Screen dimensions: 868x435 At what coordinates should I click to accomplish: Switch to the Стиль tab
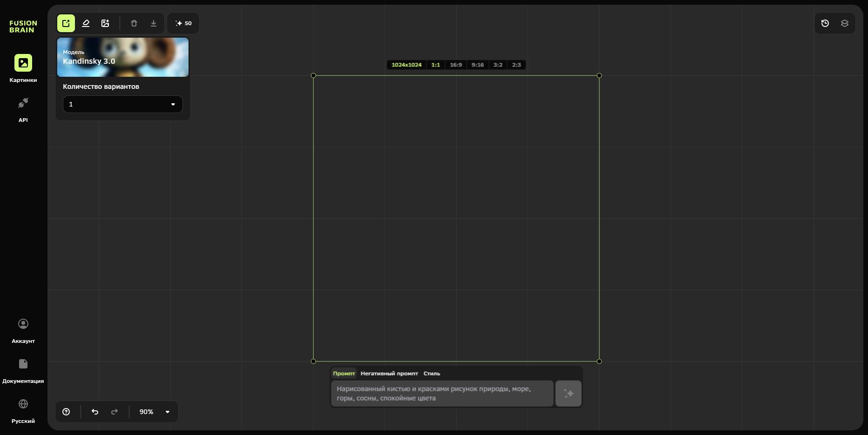431,374
